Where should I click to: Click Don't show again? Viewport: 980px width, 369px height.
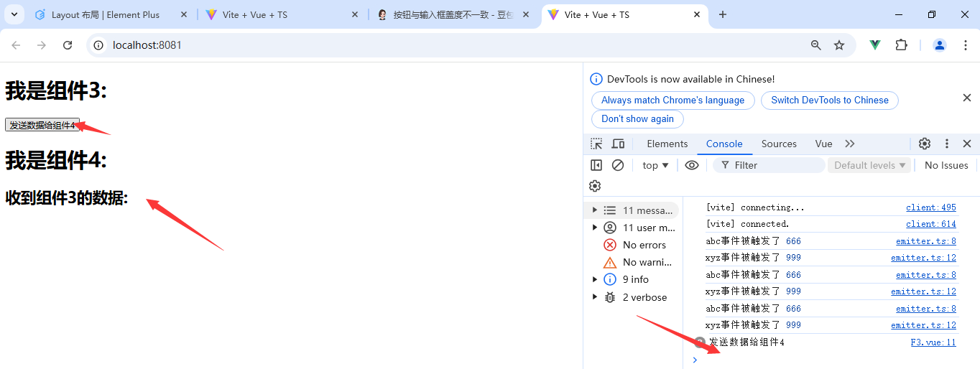tap(637, 118)
